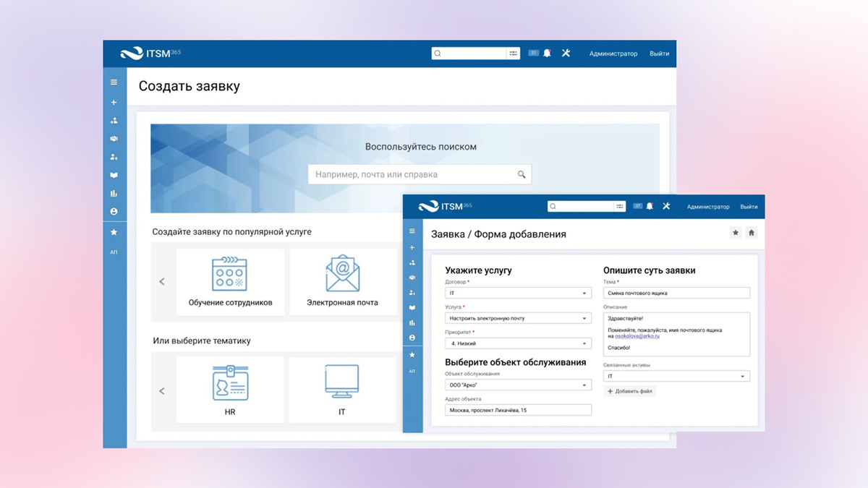Open search filter options via sliders icon
Viewport: 868px width, 488px height.
513,53
